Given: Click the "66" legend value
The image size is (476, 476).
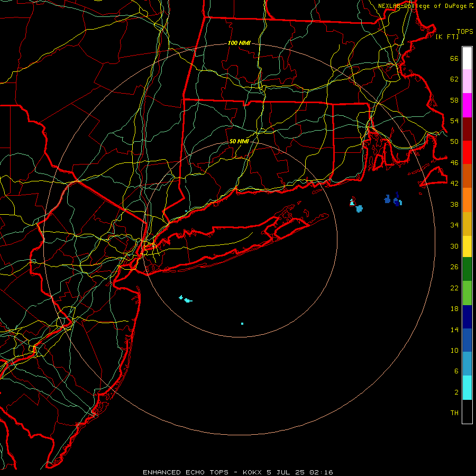Looking at the screenshot, I should [x=454, y=58].
